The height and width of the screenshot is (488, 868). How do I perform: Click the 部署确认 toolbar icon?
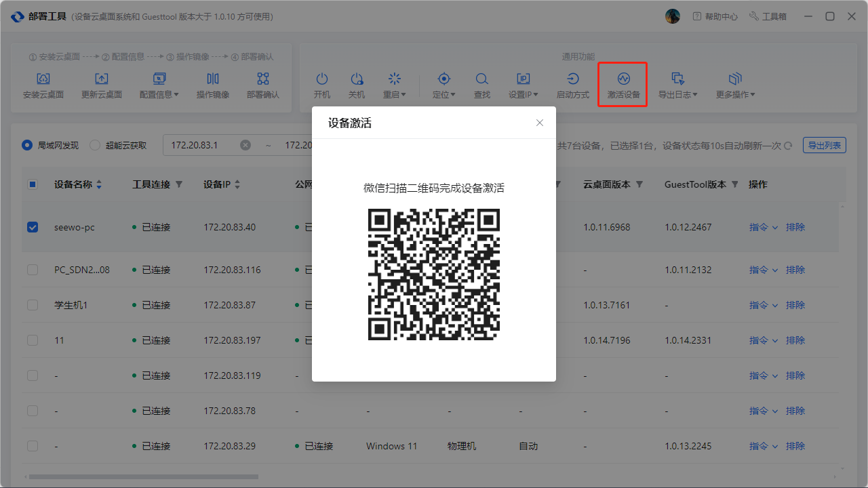coord(263,86)
